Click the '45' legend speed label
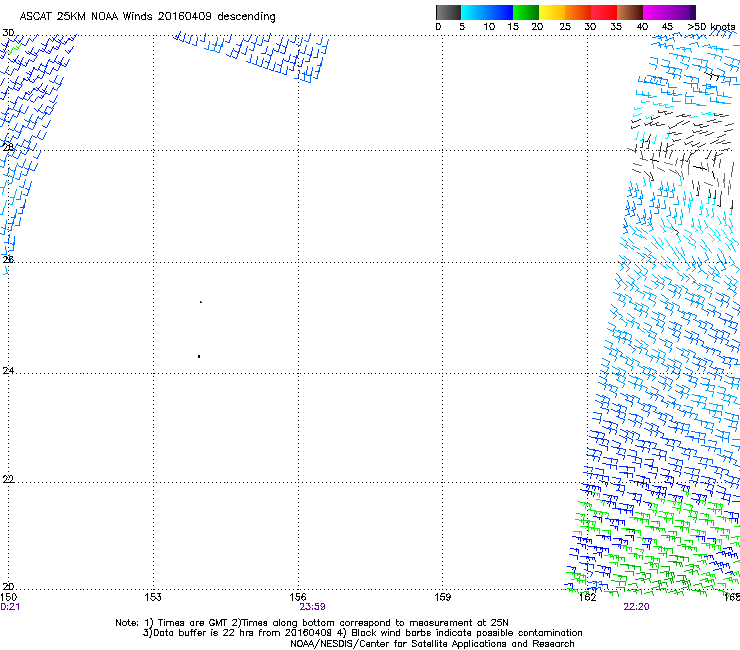 coord(667,27)
